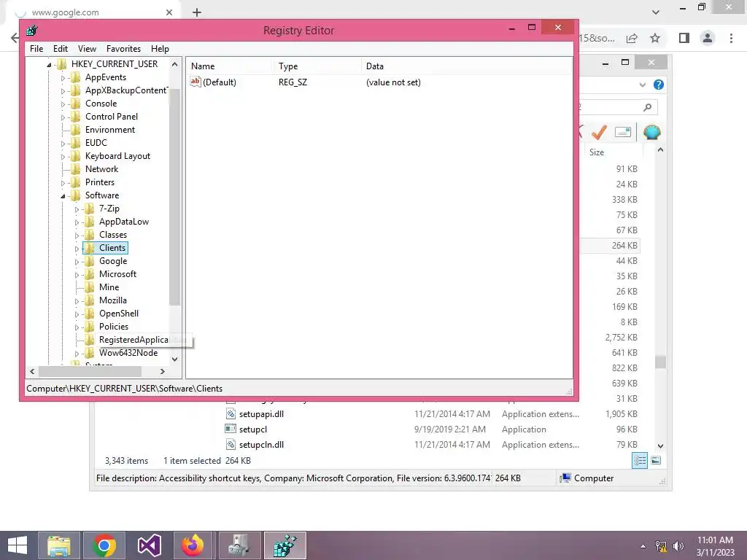Expand the Control Panel registry key
Screen dimensions: 747x560
click(63, 117)
